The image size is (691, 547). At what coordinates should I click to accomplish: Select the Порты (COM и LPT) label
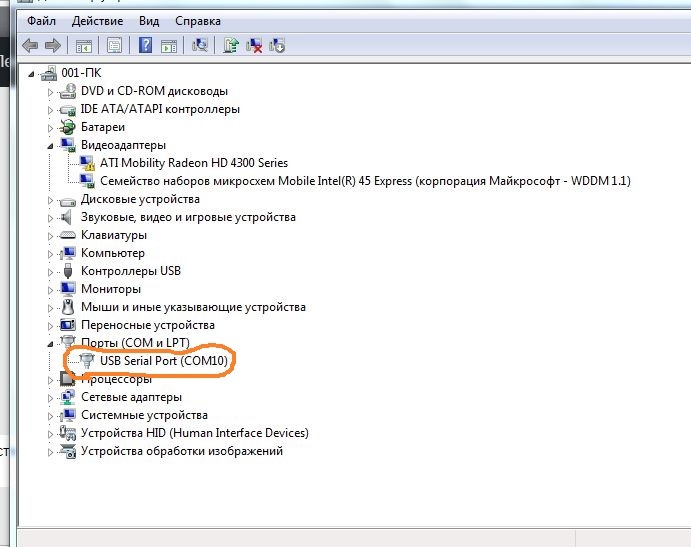click(x=135, y=342)
